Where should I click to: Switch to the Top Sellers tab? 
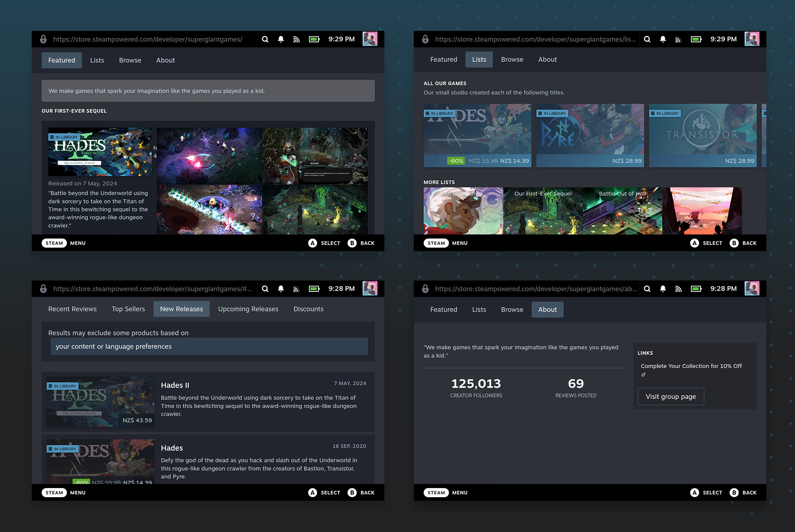click(128, 309)
